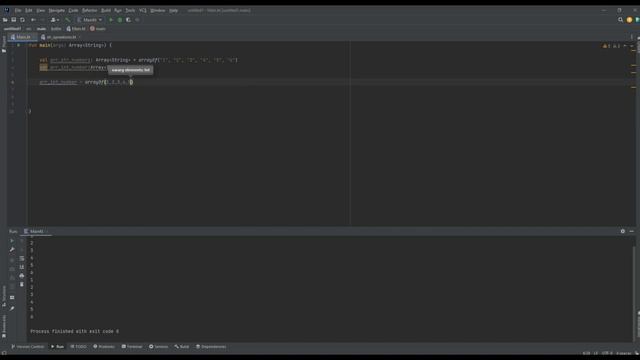Open the MainKt run configuration dropdown
The image size is (640, 360).
point(89,20)
